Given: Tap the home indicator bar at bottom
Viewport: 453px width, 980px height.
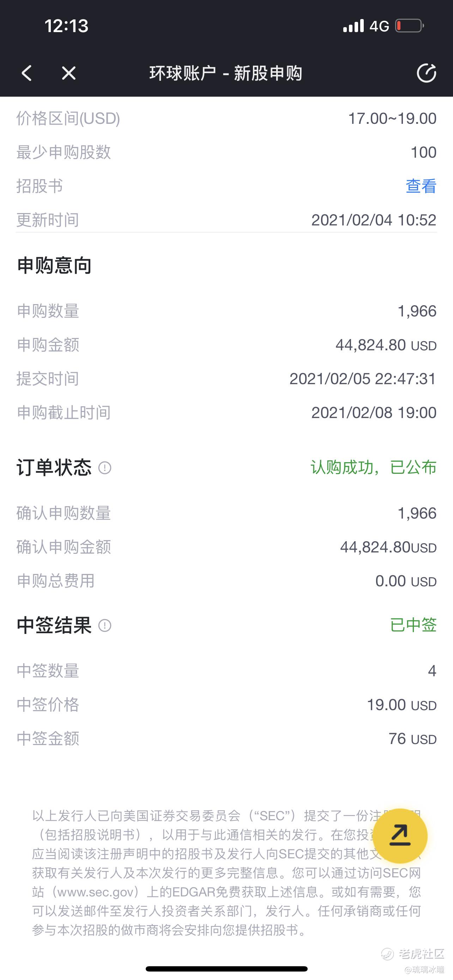Looking at the screenshot, I should click(x=226, y=969).
